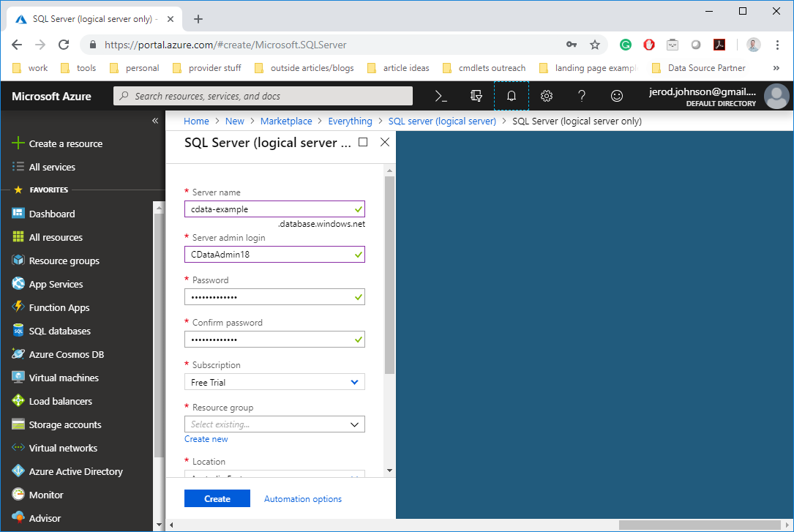Maximize the SQL Server blade
The width and height of the screenshot is (794, 532).
point(363,142)
